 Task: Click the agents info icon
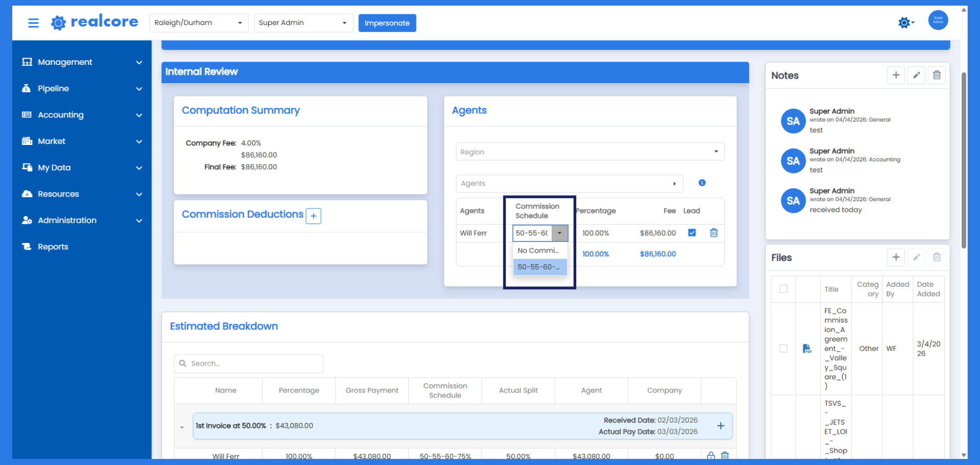[702, 183]
